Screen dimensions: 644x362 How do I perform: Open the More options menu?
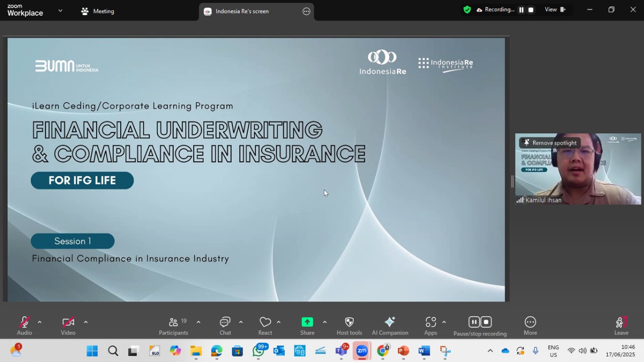(530, 326)
